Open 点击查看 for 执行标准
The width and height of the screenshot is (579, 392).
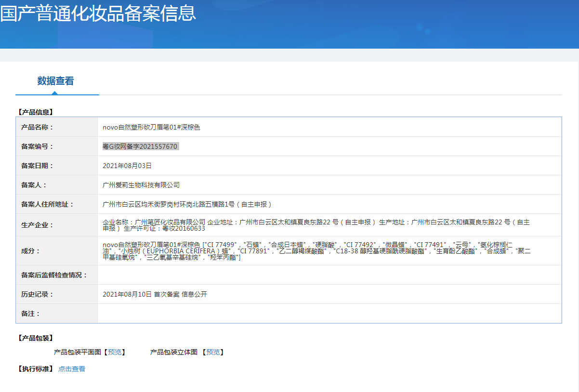[x=72, y=369]
